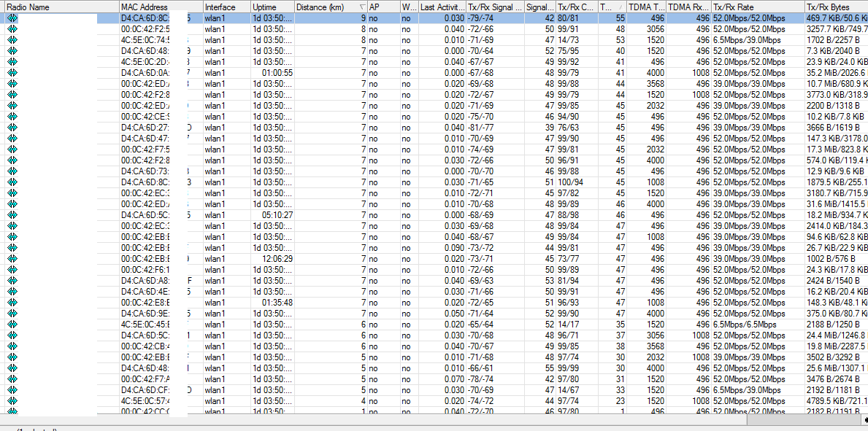868x431 pixels.
Task: Sort entries by the Uptime column header
Action: point(266,7)
